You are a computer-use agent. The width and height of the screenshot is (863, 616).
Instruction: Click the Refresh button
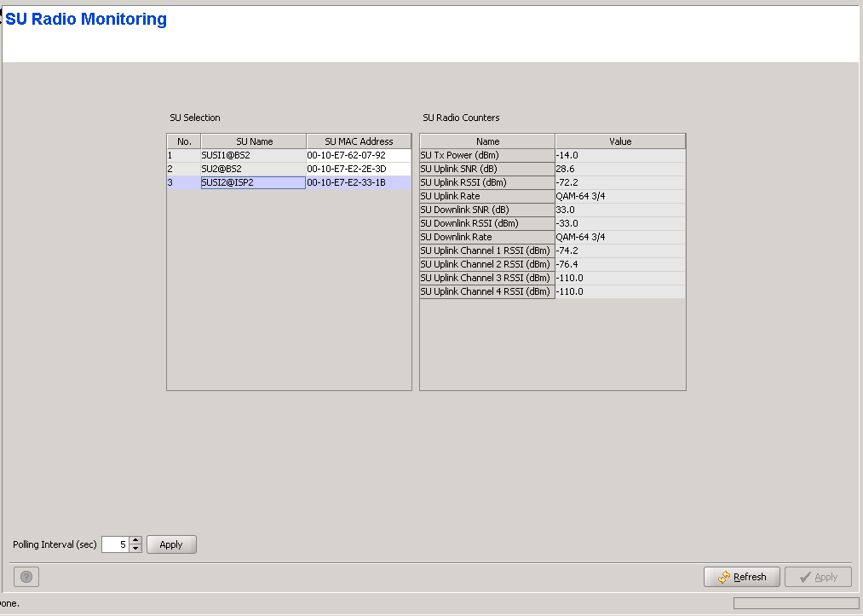[741, 577]
